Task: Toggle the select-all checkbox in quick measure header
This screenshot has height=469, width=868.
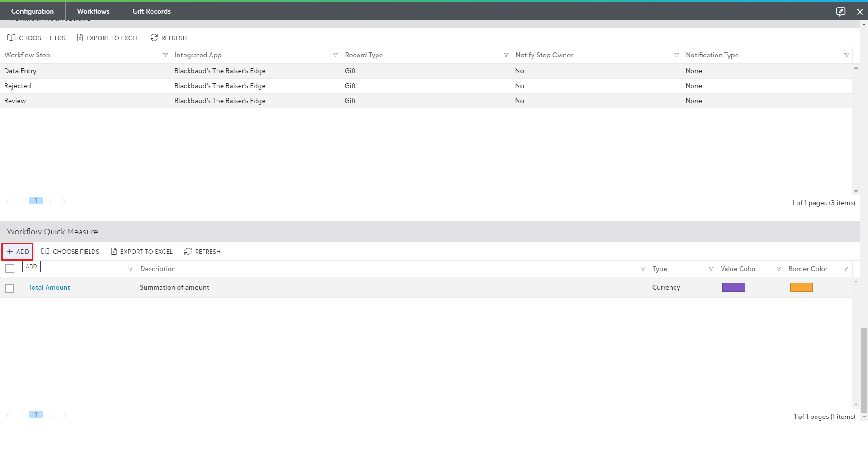Action: [x=10, y=269]
